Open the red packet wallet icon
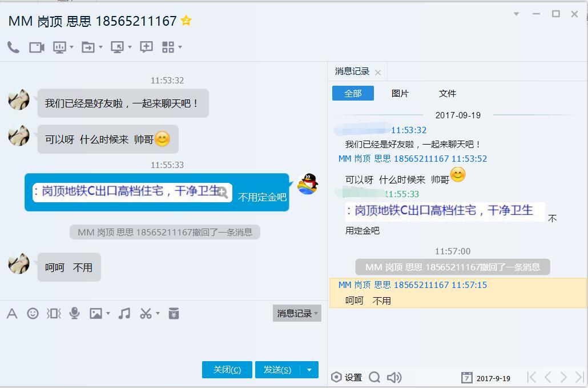Viewport: 588px width, 388px height. pyautogui.click(x=174, y=313)
